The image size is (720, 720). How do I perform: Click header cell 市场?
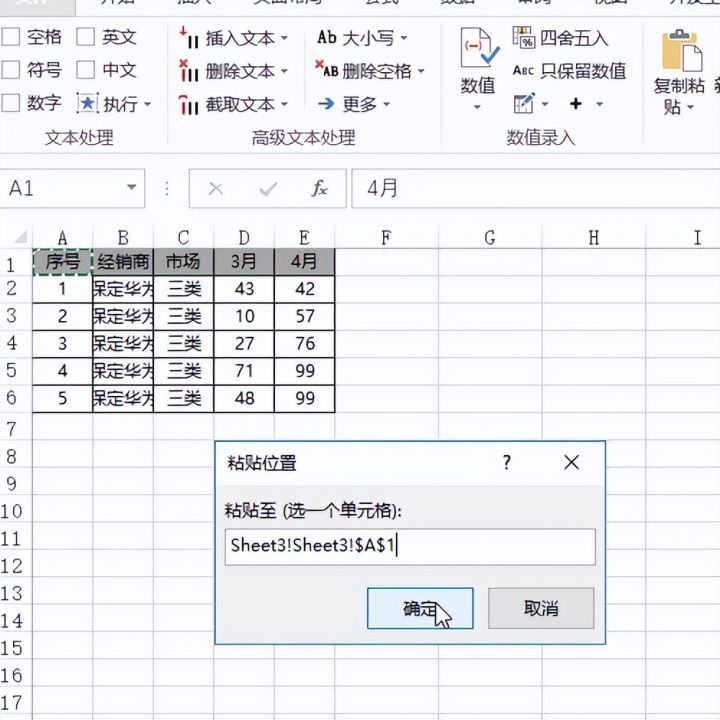(x=183, y=262)
